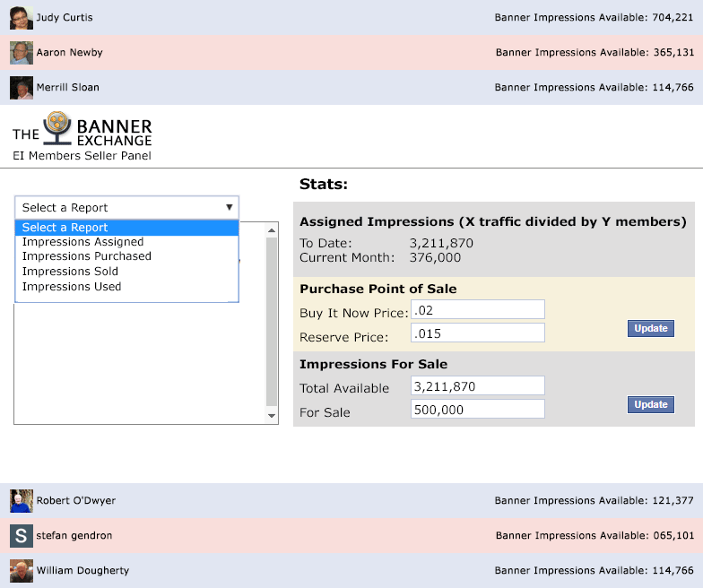703x588 pixels.
Task: Click the name Judy Curtis
Action: point(65,18)
